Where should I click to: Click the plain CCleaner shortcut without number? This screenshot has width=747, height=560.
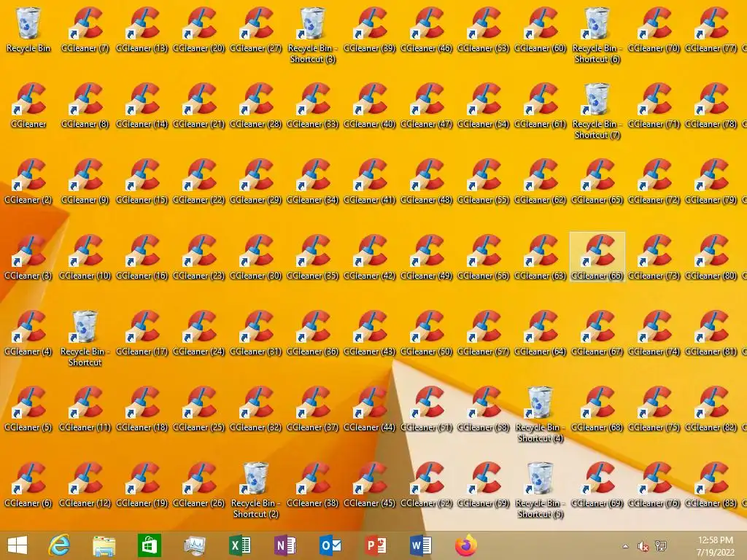pyautogui.click(x=28, y=105)
